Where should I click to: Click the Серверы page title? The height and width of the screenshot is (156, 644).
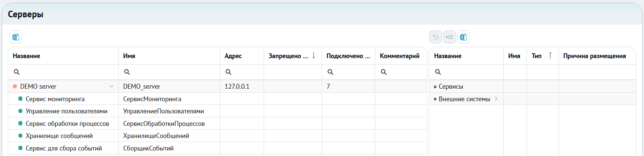coord(26,14)
